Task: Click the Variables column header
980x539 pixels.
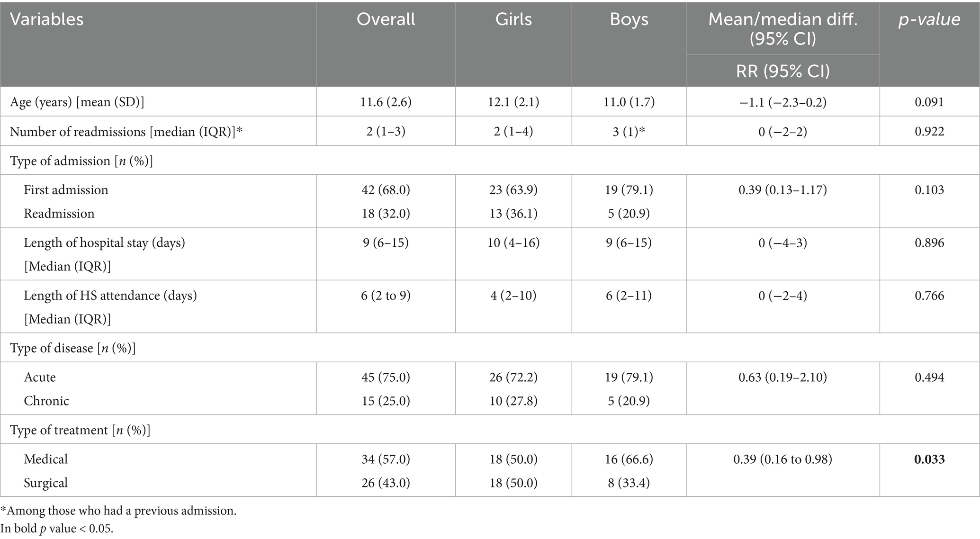Action: (47, 19)
